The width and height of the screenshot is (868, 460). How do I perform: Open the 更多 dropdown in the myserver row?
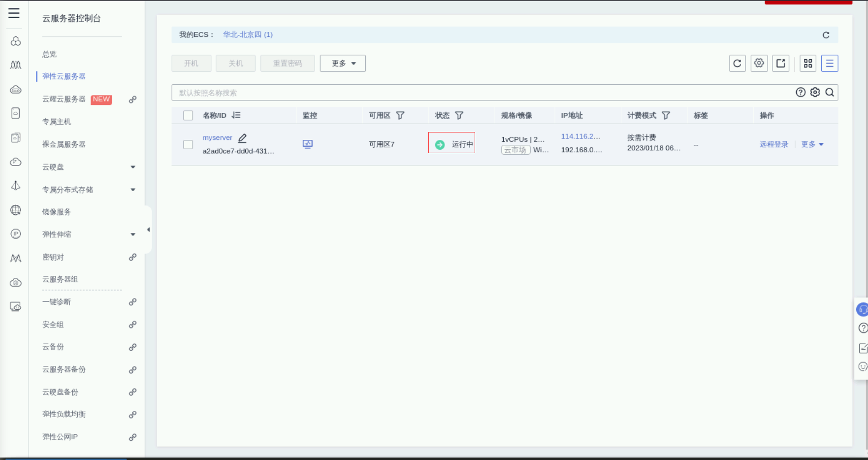pyautogui.click(x=812, y=144)
